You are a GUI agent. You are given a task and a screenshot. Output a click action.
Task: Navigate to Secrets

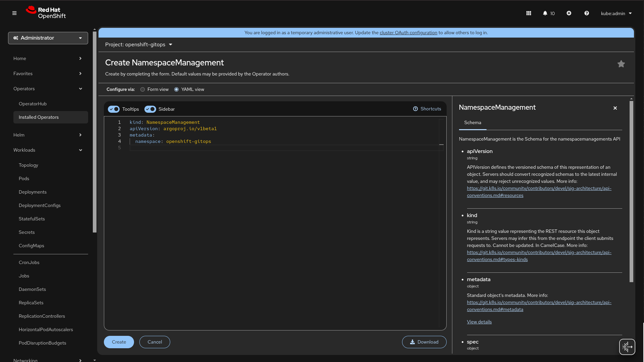(27, 232)
